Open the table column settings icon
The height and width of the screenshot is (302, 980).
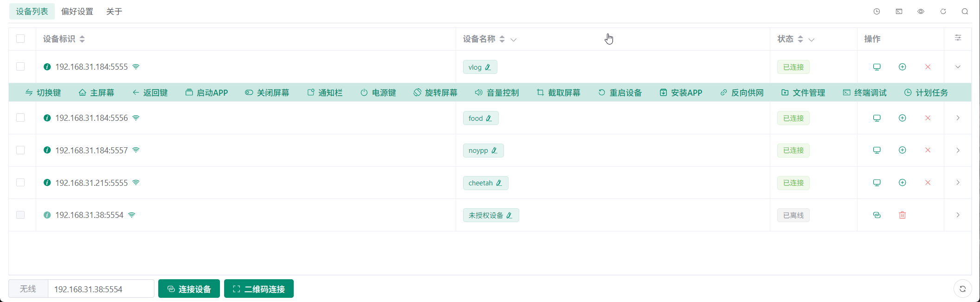point(958,38)
